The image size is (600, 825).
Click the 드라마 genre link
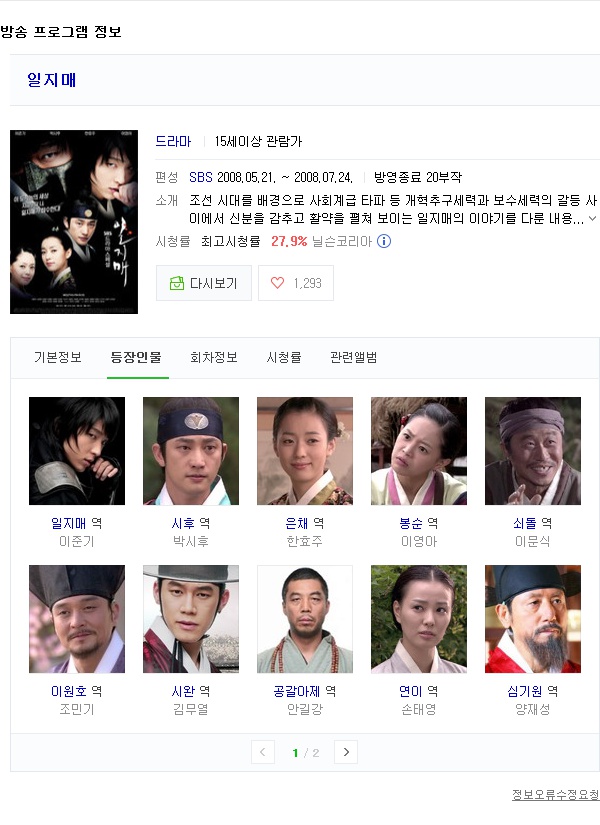pos(173,142)
